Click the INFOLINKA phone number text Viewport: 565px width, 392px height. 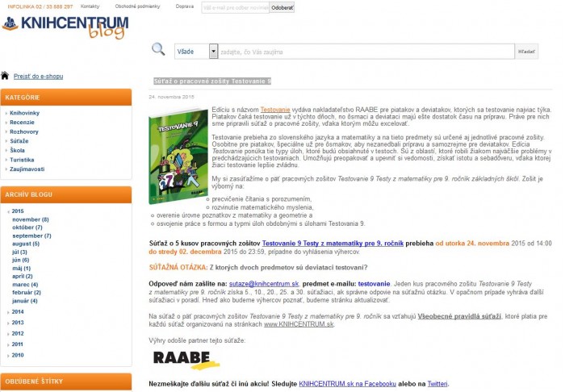[40, 6]
